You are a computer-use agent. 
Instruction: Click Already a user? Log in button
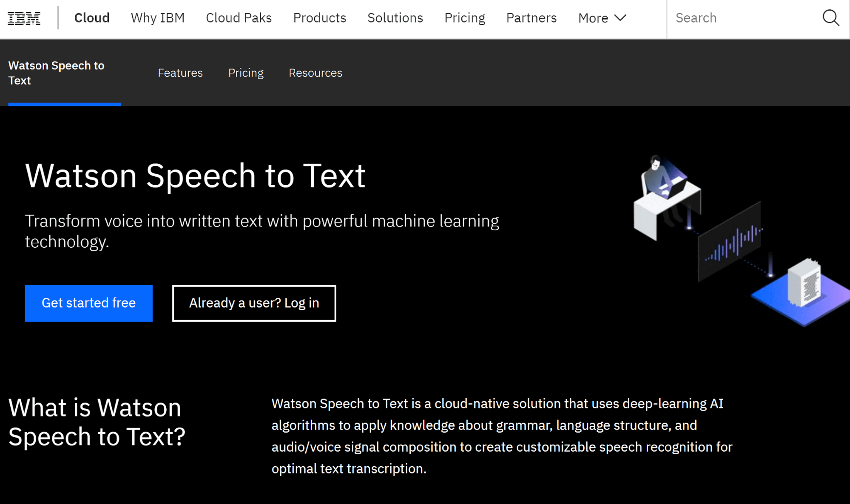254,303
